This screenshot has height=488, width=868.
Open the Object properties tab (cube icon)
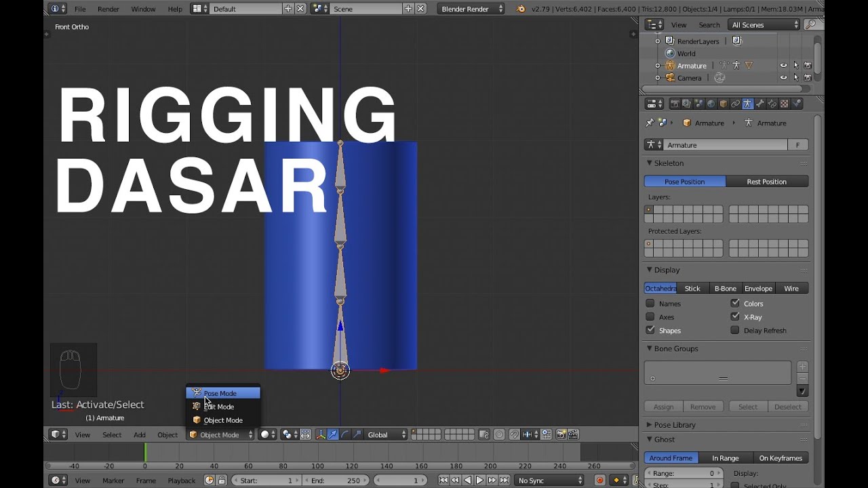click(x=723, y=104)
